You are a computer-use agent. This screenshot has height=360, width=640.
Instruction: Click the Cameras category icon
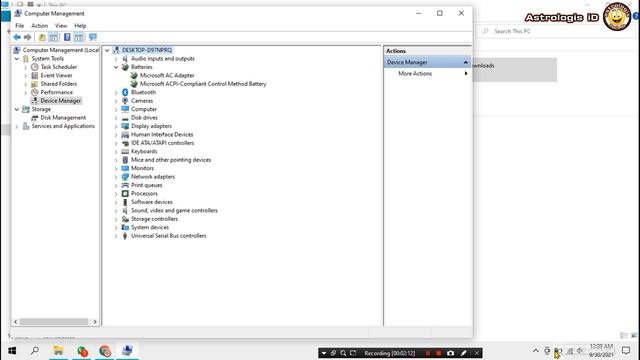point(125,101)
